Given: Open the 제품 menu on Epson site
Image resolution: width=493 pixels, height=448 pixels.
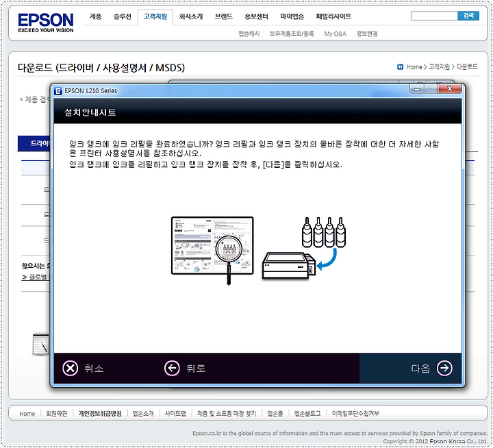Looking at the screenshot, I should click(96, 16).
